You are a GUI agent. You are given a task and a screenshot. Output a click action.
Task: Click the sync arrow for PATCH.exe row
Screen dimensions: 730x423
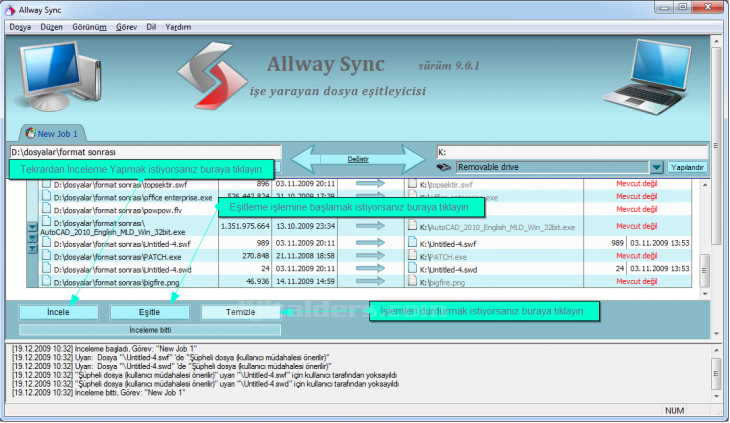[x=370, y=256]
